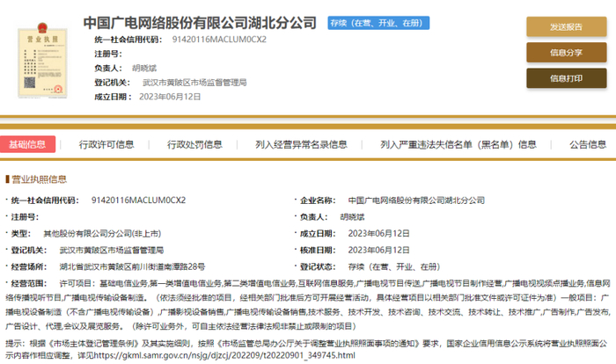Click 登记状态 value 存续（在营、开业、在册）
The image size is (616, 364).
tap(394, 266)
